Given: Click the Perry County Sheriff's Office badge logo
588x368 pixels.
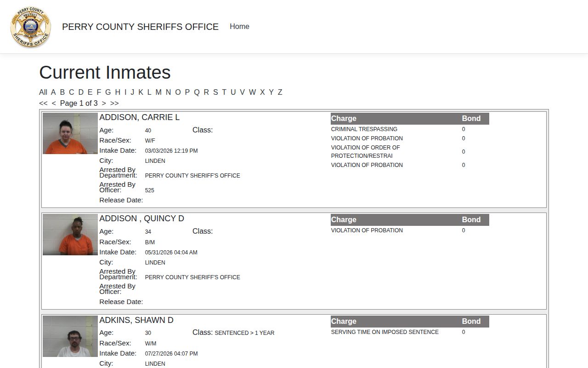Looking at the screenshot, I should pyautogui.click(x=31, y=27).
